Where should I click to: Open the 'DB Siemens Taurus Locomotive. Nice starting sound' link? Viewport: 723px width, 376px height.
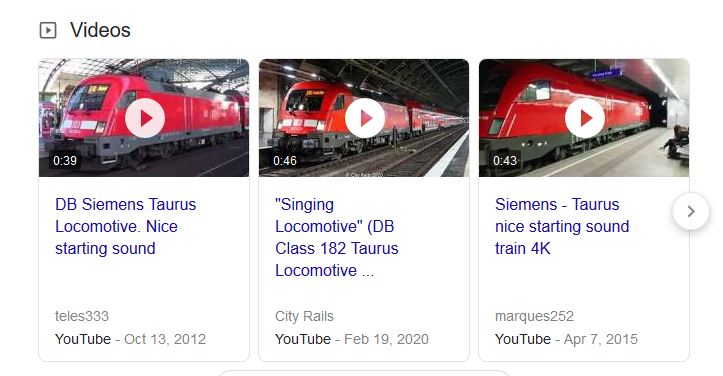click(x=125, y=227)
